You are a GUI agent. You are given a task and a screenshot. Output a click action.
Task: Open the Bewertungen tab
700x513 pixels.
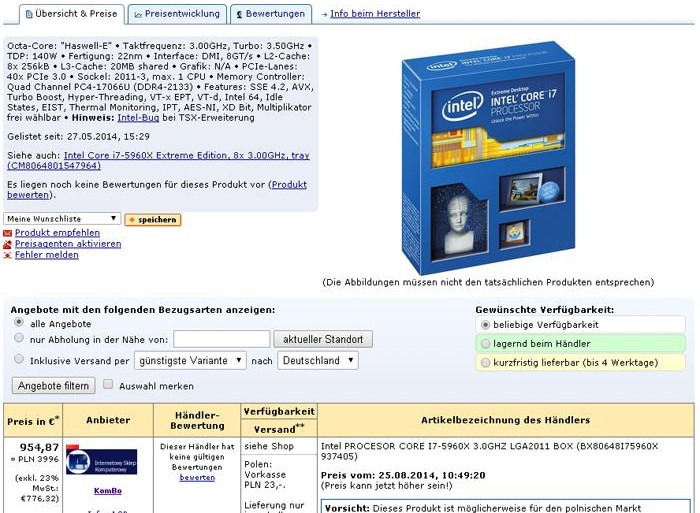tap(271, 14)
